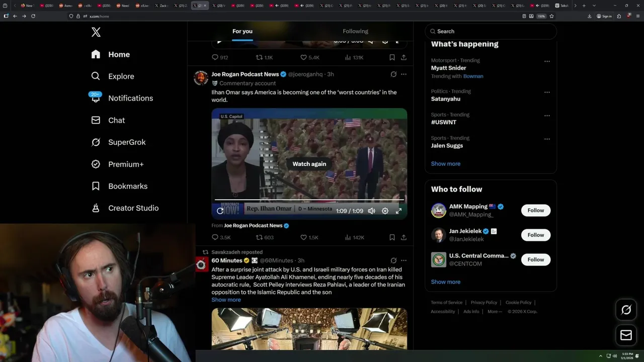Image resolution: width=644 pixels, height=362 pixels.
Task: Click 60 Minutes profile avatar
Action: coord(201,264)
